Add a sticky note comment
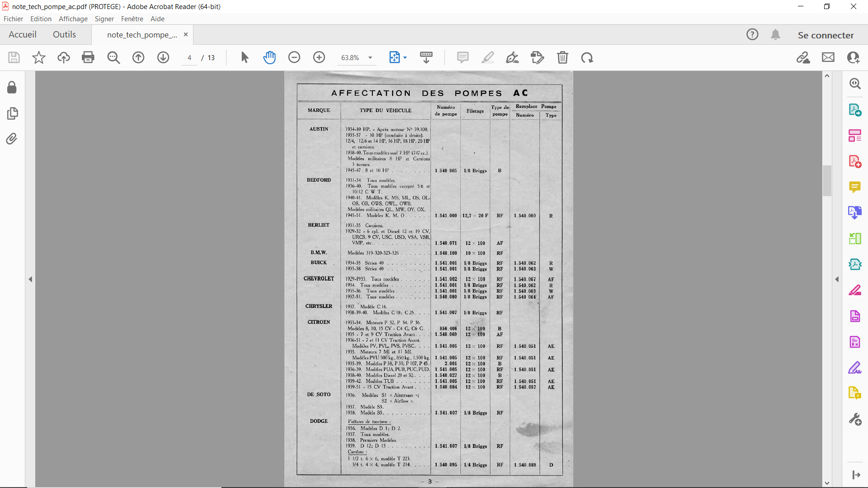The width and height of the screenshot is (868, 488). [462, 57]
